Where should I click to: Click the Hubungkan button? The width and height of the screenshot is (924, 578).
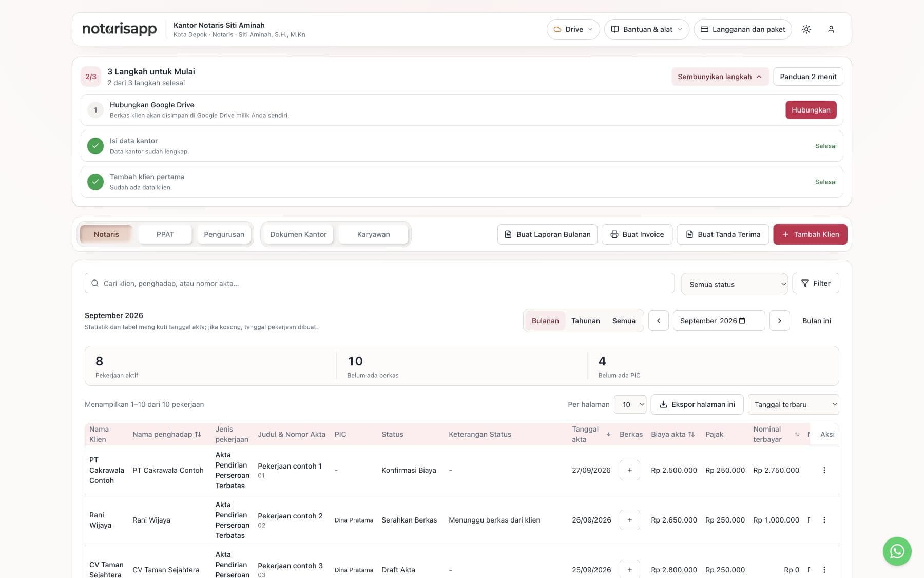(x=811, y=110)
